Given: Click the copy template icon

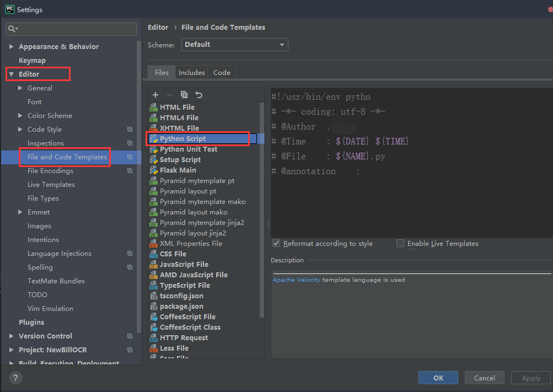Looking at the screenshot, I should coord(184,95).
